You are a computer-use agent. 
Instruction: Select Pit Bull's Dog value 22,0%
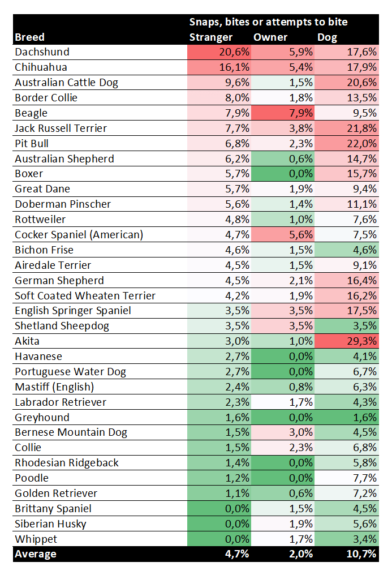point(347,144)
